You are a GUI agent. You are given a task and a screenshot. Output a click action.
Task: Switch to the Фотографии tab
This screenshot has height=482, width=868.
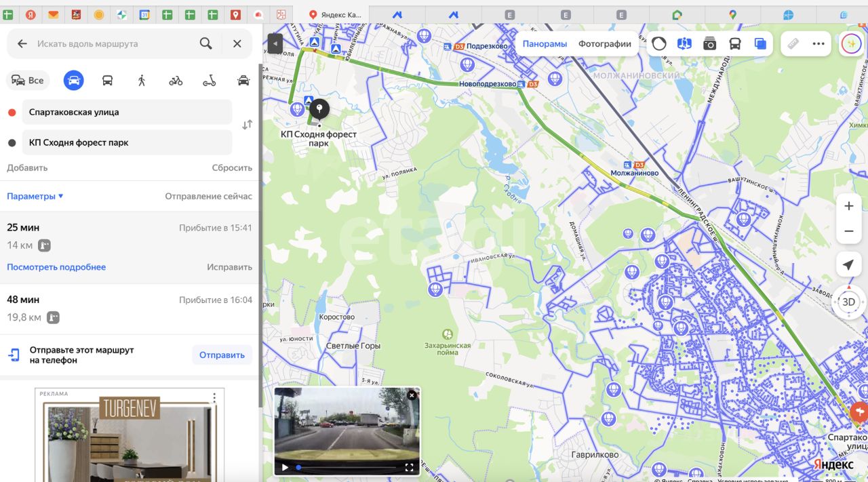(604, 44)
